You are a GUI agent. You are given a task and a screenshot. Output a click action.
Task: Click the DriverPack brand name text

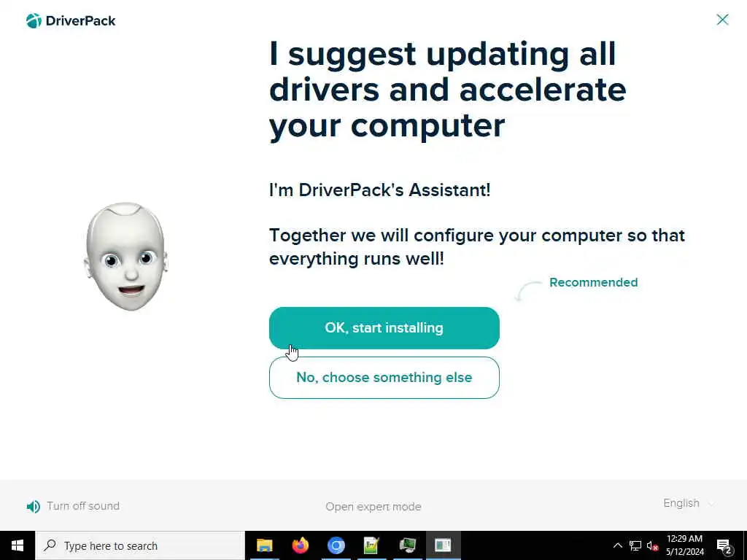click(80, 21)
